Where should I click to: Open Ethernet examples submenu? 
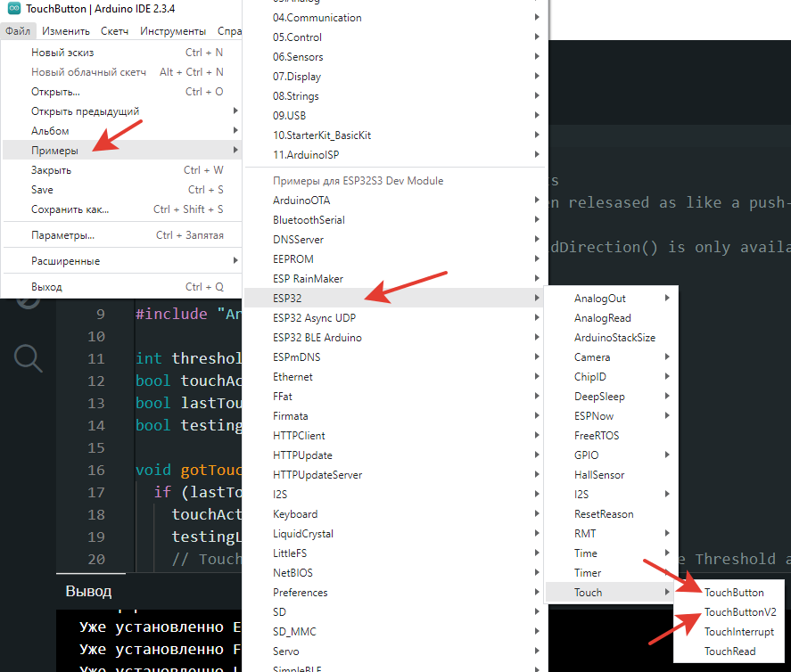click(x=394, y=377)
